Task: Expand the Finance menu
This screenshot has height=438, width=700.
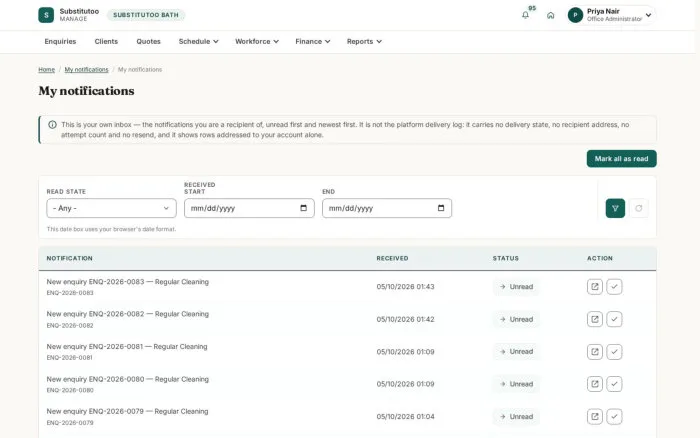Action: tap(313, 42)
